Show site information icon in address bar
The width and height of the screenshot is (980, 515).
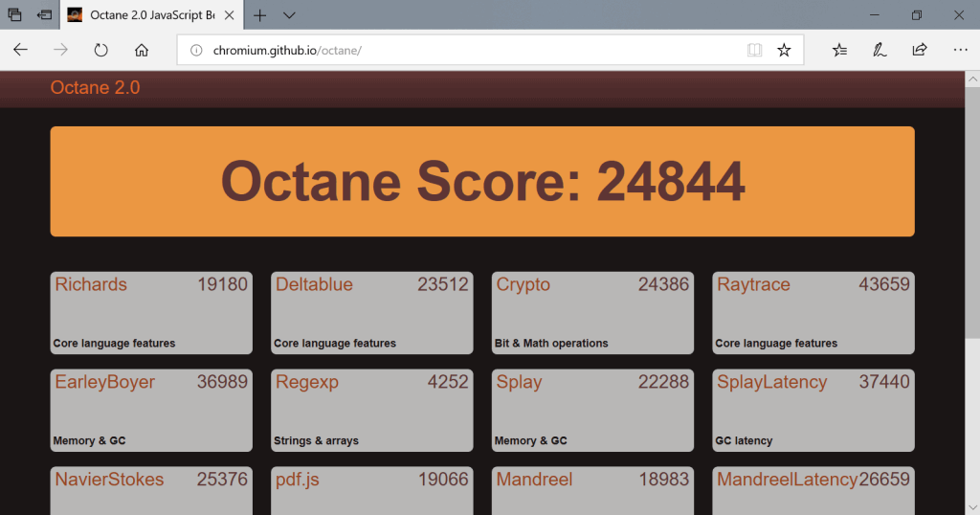pos(196,50)
